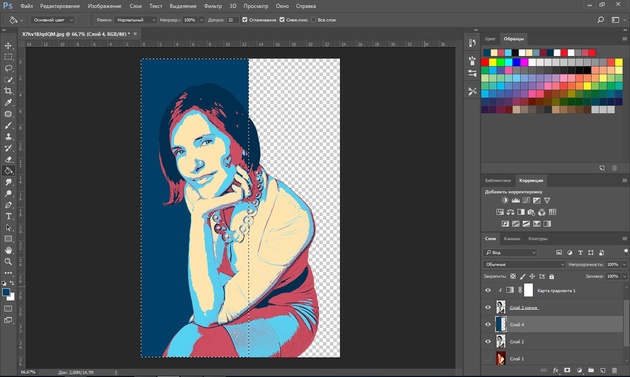Switch to the Каналы tab
Image resolution: width=630 pixels, height=377 pixels.
click(x=512, y=239)
